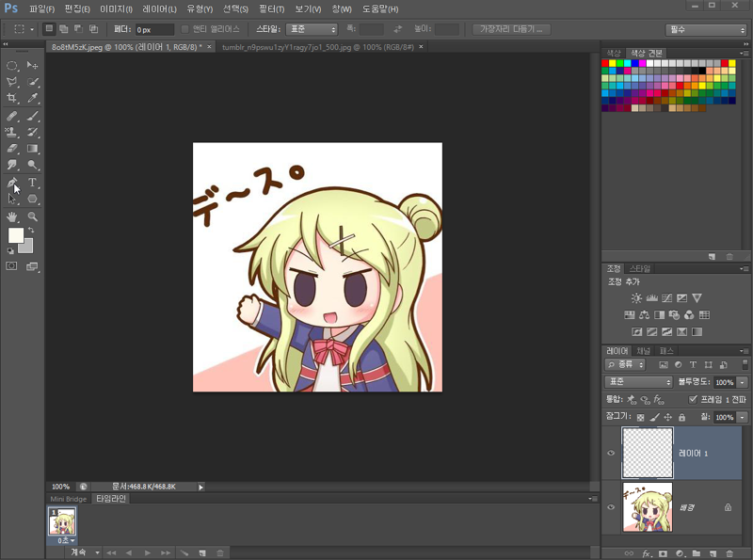The height and width of the screenshot is (560, 753).
Task: Select the Pen tool
Action: (12, 183)
